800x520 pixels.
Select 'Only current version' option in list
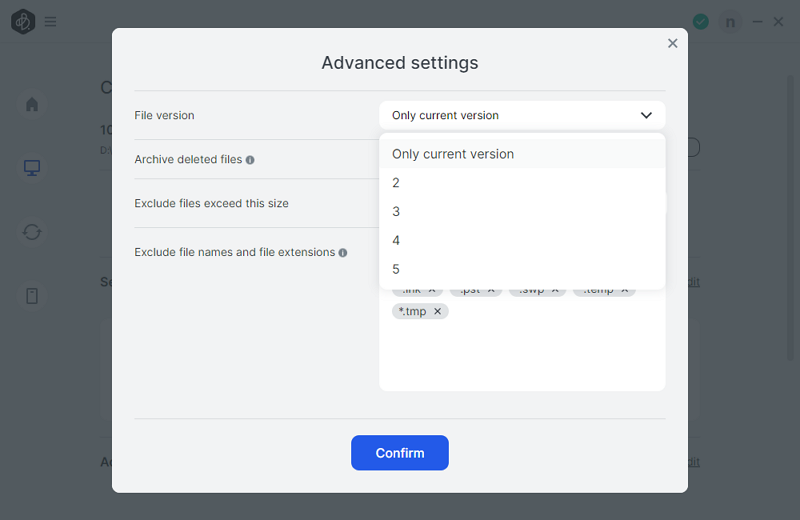coord(522,154)
